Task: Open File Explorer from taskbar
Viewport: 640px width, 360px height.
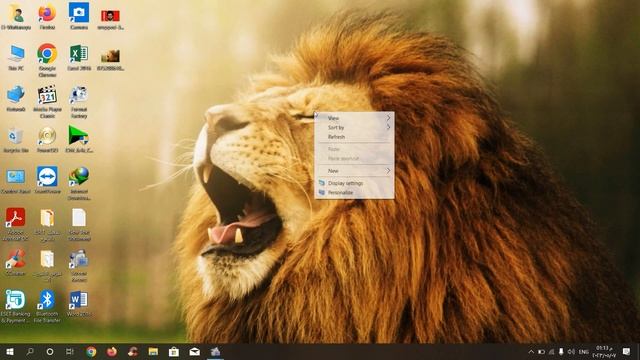Action: click(x=153, y=352)
